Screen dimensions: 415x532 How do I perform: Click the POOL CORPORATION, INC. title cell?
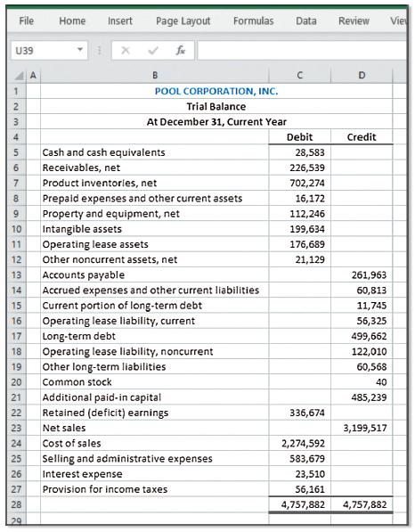[x=216, y=91]
